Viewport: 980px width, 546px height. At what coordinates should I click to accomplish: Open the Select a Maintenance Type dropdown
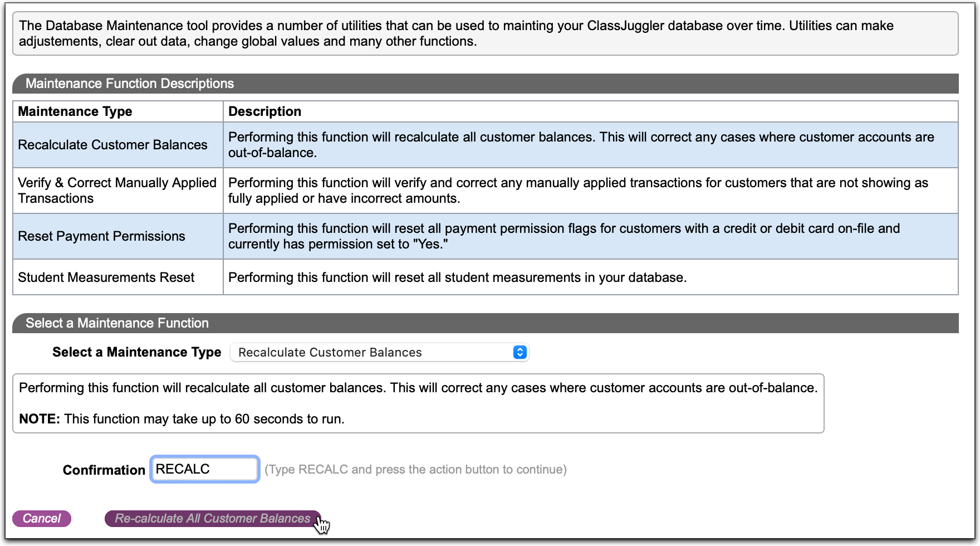pos(379,352)
